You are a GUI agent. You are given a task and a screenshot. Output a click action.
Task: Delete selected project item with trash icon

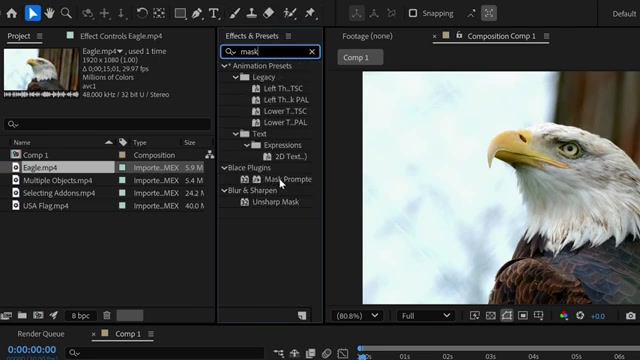tap(107, 315)
